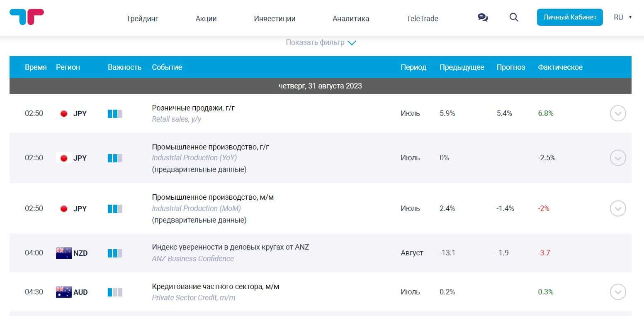
Task: Click actual value 6.8%
Action: pyautogui.click(x=546, y=113)
